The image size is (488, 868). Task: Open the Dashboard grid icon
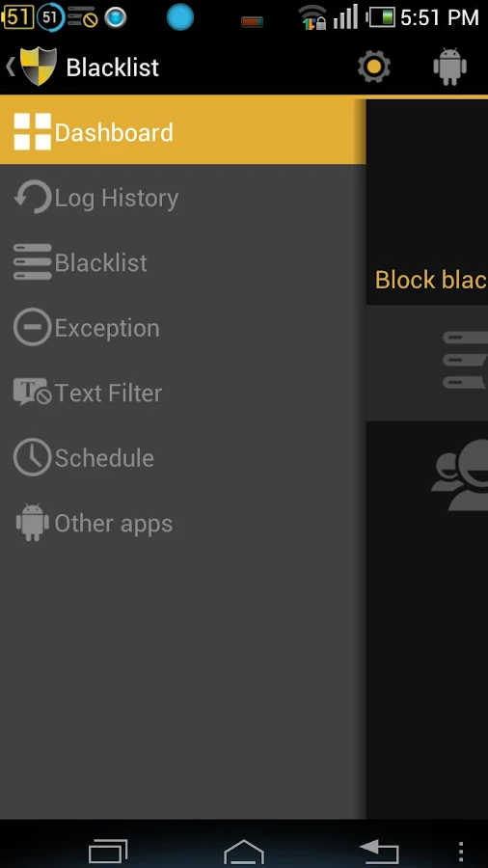[32, 132]
